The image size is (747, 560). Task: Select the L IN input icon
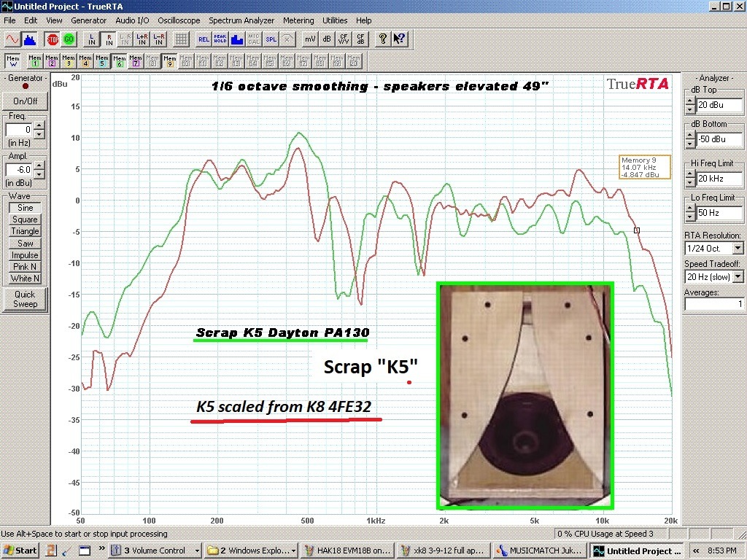coord(92,39)
